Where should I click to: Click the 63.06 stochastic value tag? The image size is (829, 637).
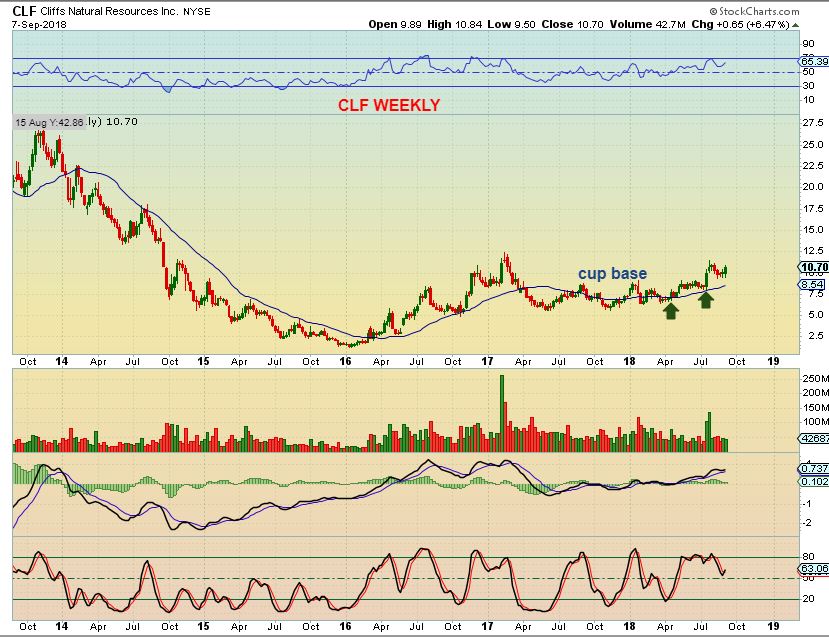pyautogui.click(x=815, y=569)
